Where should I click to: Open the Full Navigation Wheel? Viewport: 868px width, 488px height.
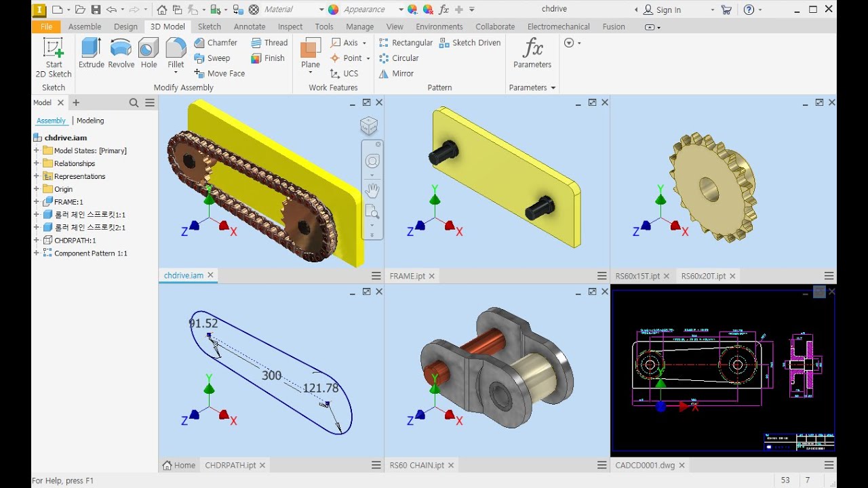point(372,161)
